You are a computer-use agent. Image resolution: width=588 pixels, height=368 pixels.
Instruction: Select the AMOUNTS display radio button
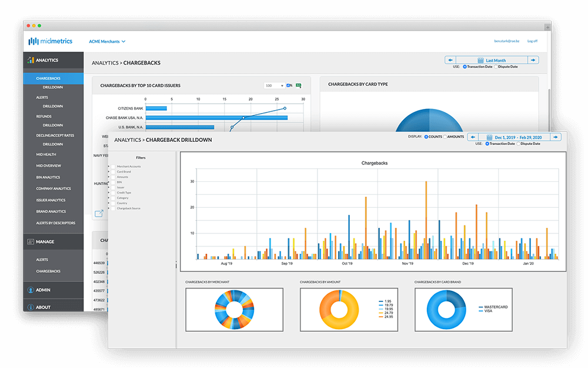tap(445, 137)
